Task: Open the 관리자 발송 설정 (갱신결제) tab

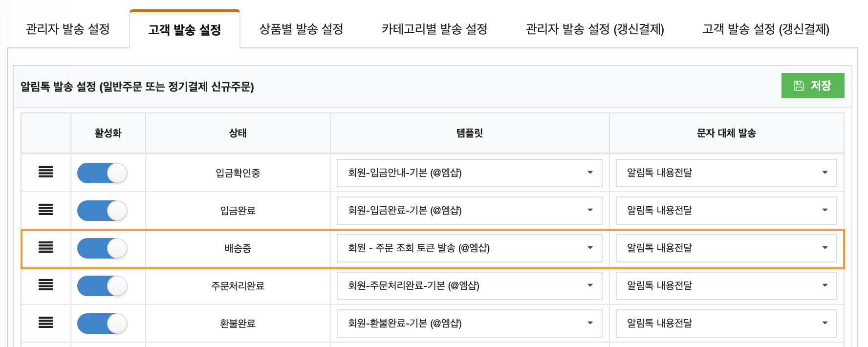Action: click(x=595, y=29)
